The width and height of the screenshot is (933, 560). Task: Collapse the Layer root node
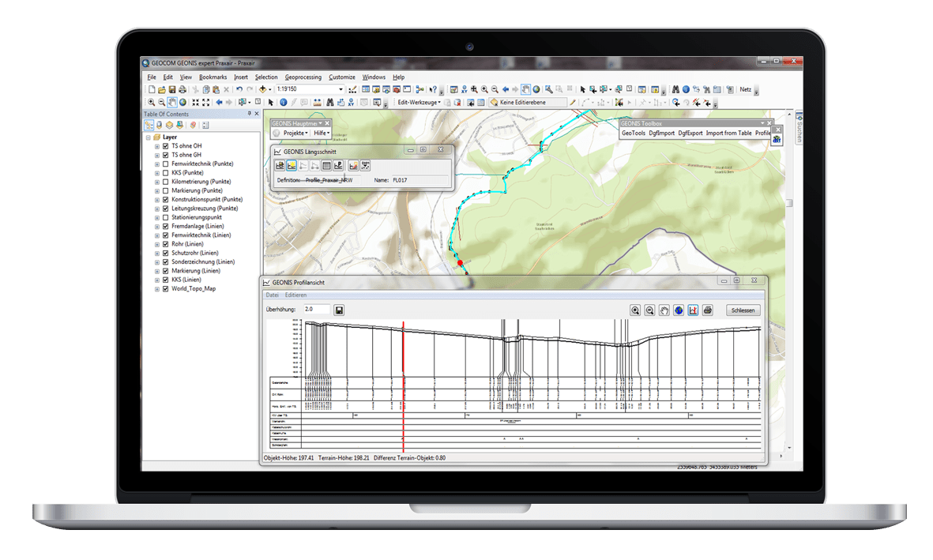coord(149,137)
